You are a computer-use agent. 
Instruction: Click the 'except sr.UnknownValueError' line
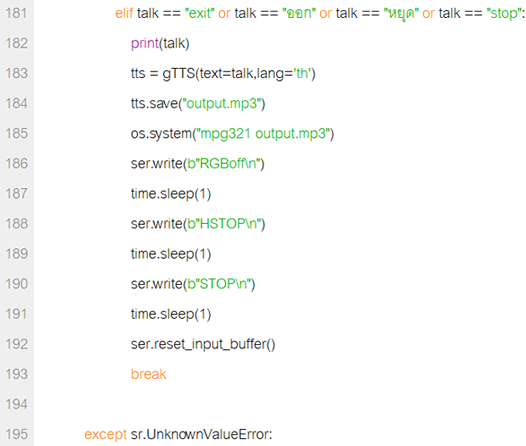point(178,434)
